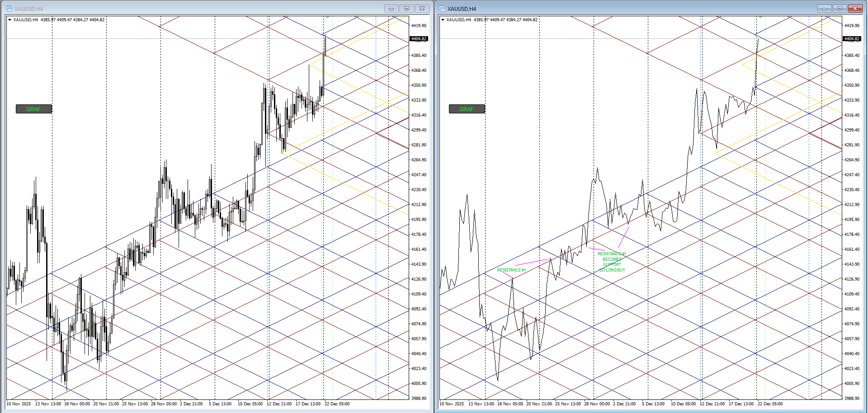
Task: Minimize the right XAUUSD,H4 chart window
Action: (824, 9)
